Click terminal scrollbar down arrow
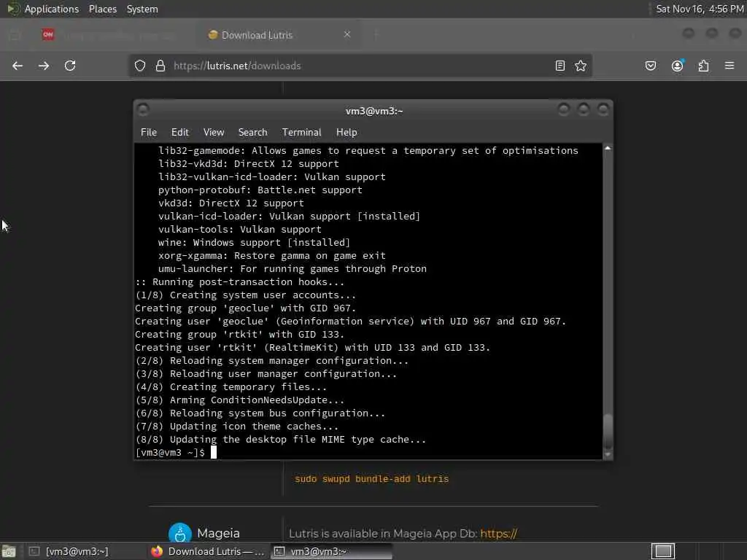This screenshot has height=560, width=747. point(608,455)
